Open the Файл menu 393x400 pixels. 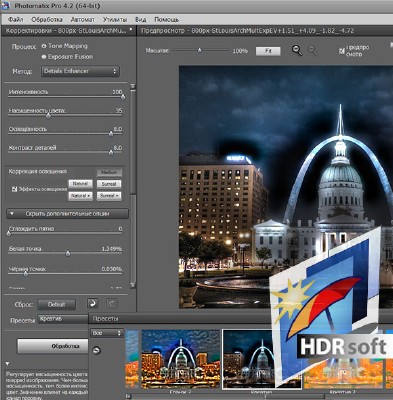(15, 20)
